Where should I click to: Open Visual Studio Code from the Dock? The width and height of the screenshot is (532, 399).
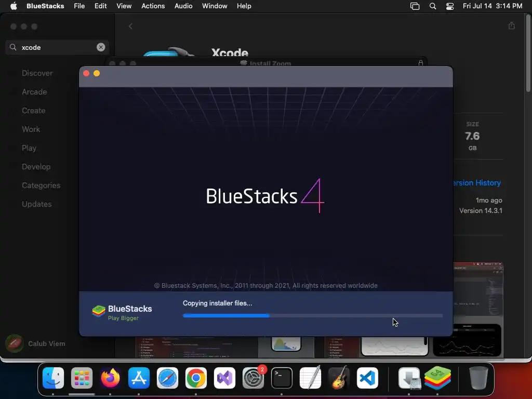pyautogui.click(x=367, y=378)
